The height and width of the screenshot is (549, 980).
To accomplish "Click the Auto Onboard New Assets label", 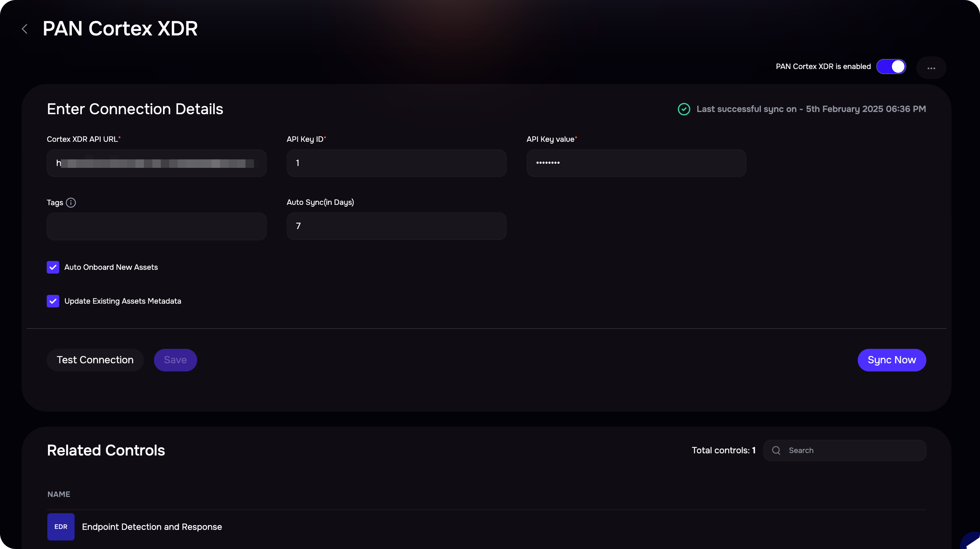I will coord(111,267).
